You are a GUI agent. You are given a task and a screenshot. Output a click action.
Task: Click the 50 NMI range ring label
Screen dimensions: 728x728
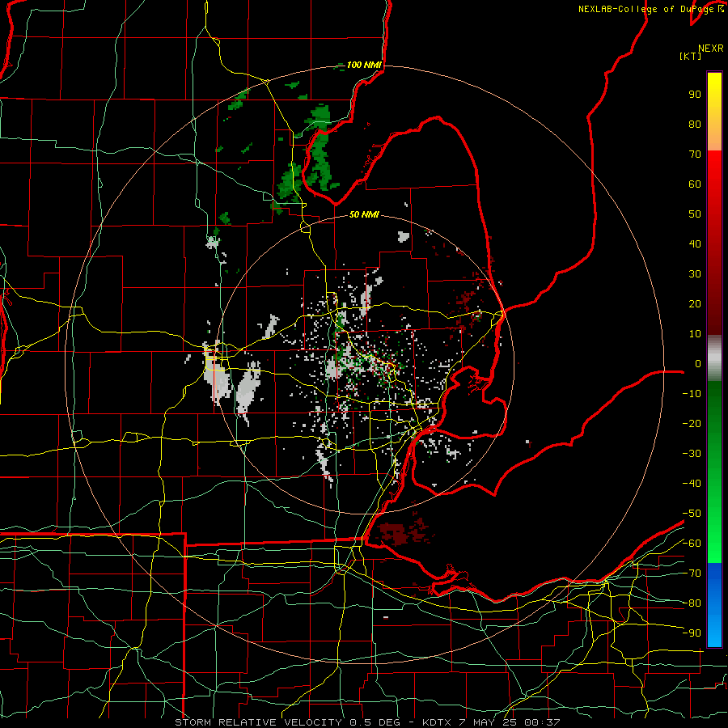(x=364, y=214)
